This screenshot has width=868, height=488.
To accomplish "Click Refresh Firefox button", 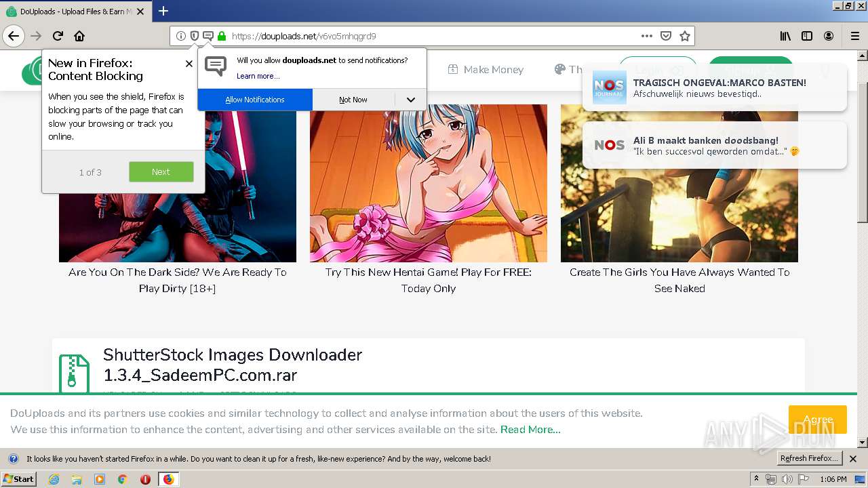I will pos(810,459).
